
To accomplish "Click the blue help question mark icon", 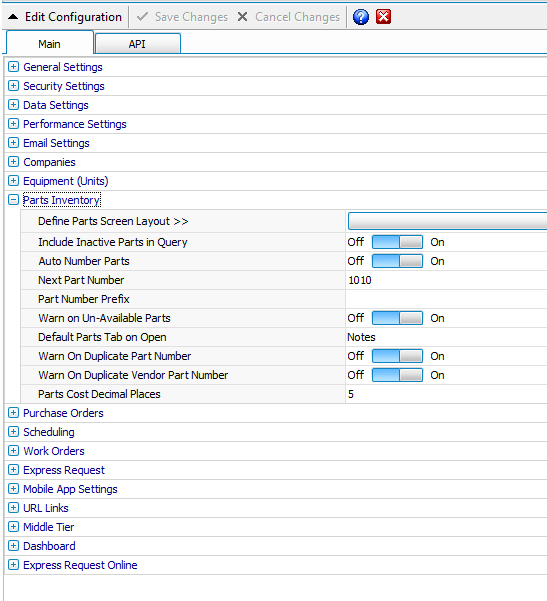I will [361, 17].
